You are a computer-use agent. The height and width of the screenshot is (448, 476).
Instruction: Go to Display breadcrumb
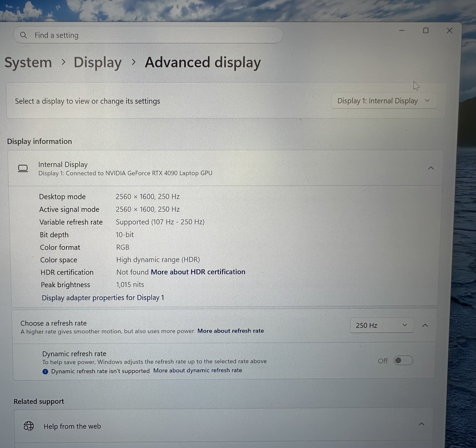[x=98, y=63]
